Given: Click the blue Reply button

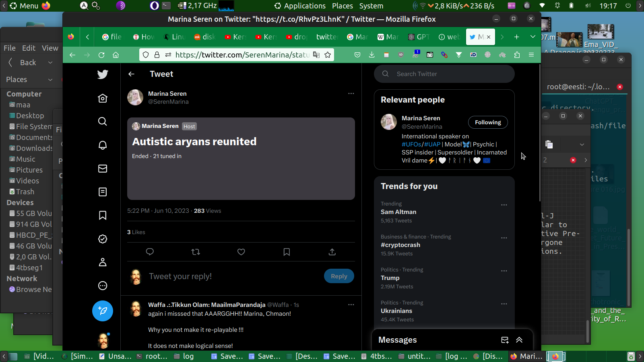Looking at the screenshot, I should [x=339, y=276].
